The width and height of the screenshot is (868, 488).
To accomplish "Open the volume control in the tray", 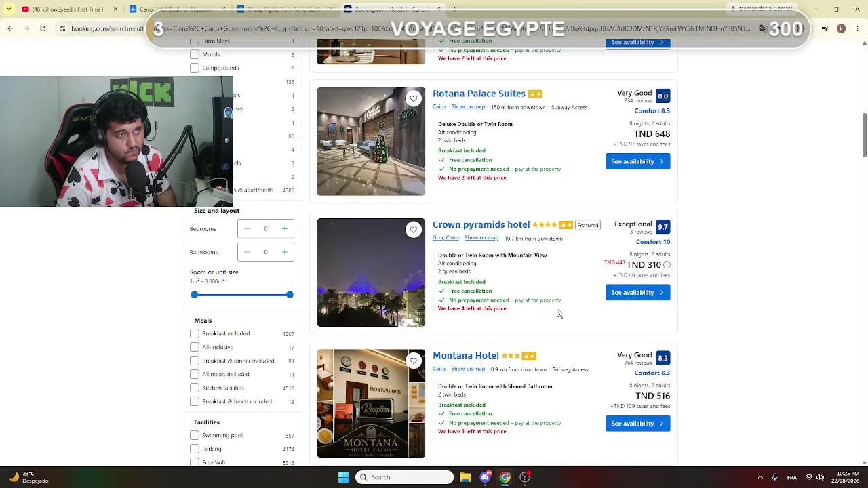I will pyautogui.click(x=821, y=477).
